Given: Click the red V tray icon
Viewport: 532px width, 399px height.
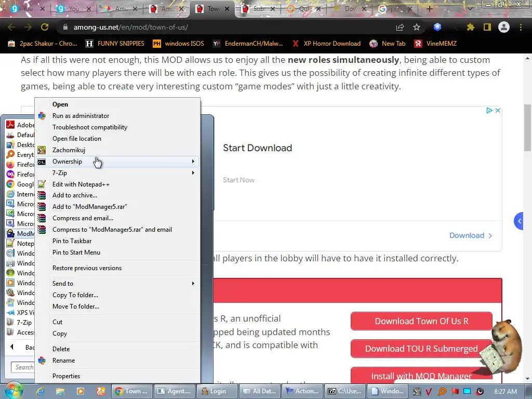Looking at the screenshot, I should pos(429,392).
